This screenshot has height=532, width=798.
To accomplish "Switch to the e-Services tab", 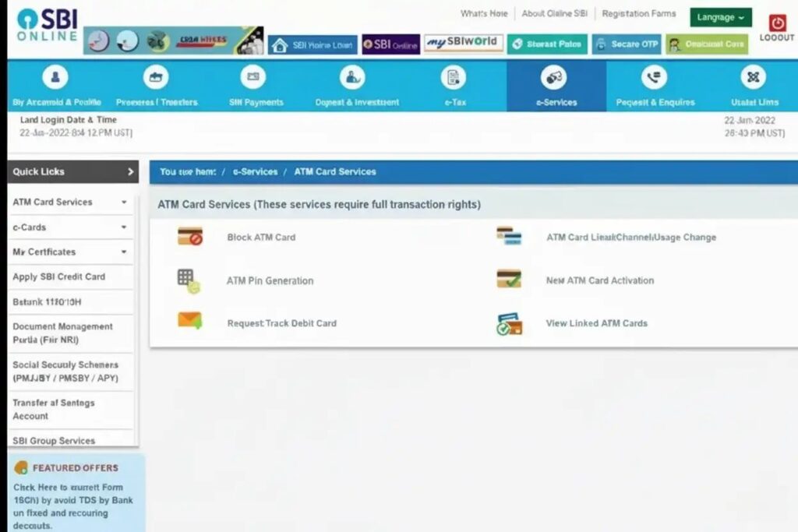I will coord(556,86).
